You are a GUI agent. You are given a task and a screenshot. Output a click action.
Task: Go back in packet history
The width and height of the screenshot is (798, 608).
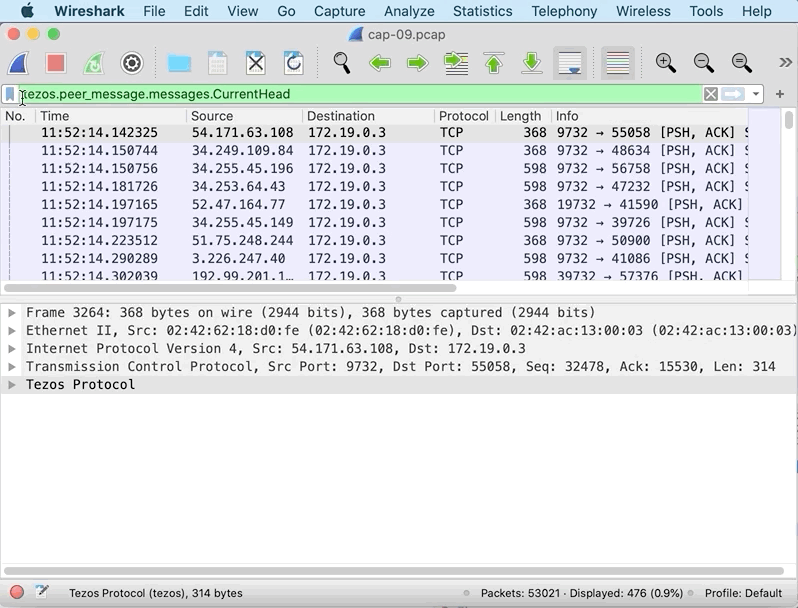(x=380, y=64)
